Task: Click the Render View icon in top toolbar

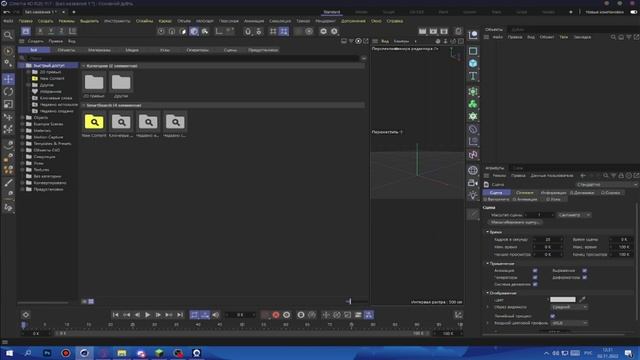Action: click(422, 31)
